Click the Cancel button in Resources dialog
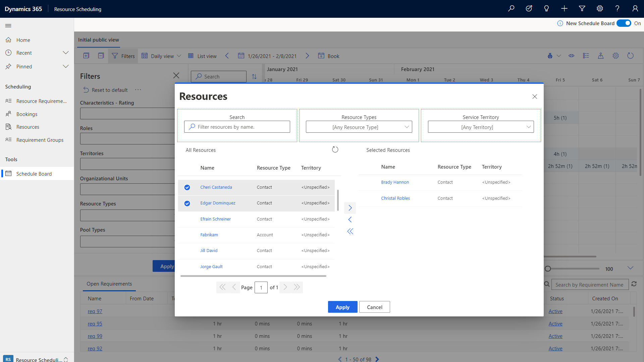644x362 pixels. tap(374, 307)
